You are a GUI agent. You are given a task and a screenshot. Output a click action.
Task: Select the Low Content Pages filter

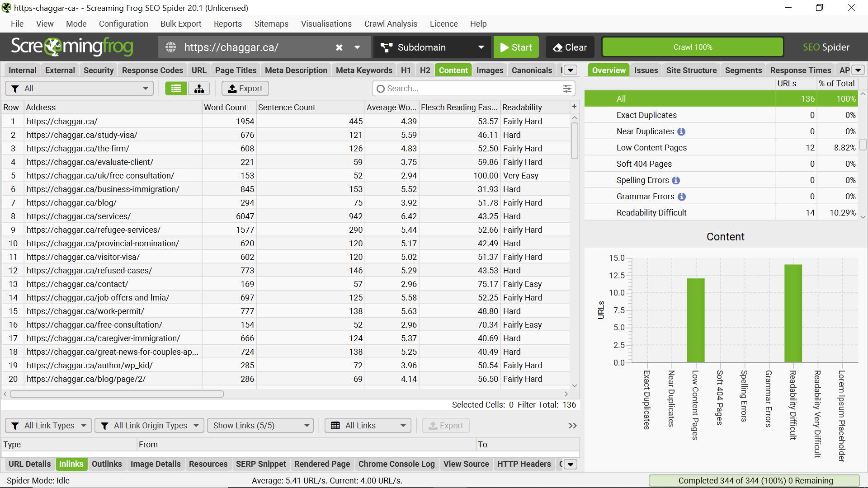coord(721,148)
